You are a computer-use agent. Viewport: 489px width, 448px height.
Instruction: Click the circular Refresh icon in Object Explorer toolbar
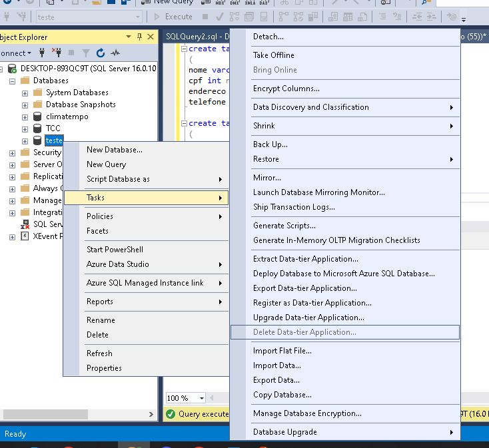[100, 53]
